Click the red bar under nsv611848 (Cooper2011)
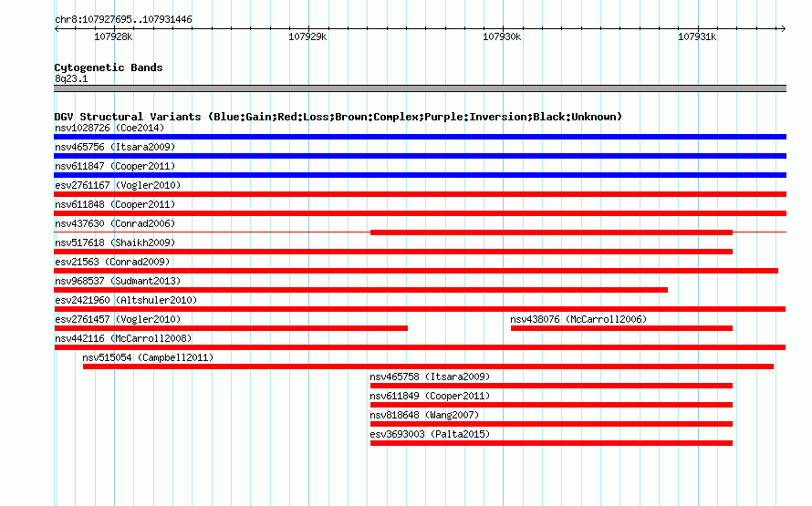The height and width of the screenshot is (506, 812). [x=420, y=213]
